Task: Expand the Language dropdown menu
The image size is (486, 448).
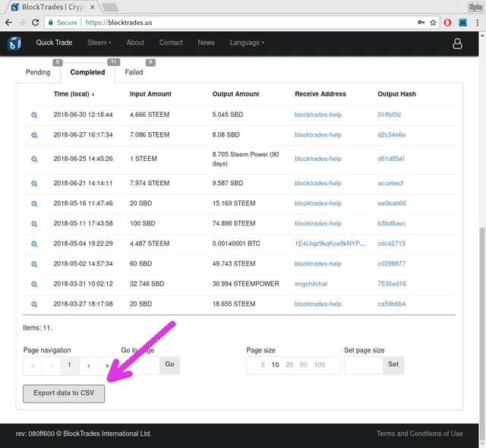Action: (247, 43)
